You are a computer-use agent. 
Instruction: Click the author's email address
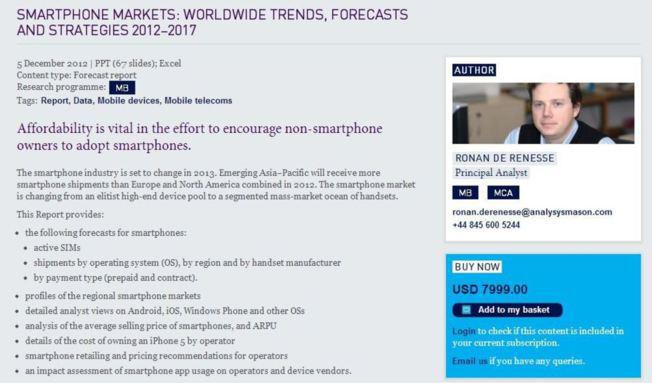532,212
